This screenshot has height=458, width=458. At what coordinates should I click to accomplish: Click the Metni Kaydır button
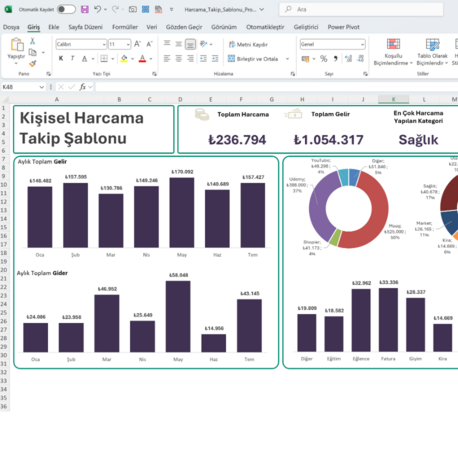(248, 44)
